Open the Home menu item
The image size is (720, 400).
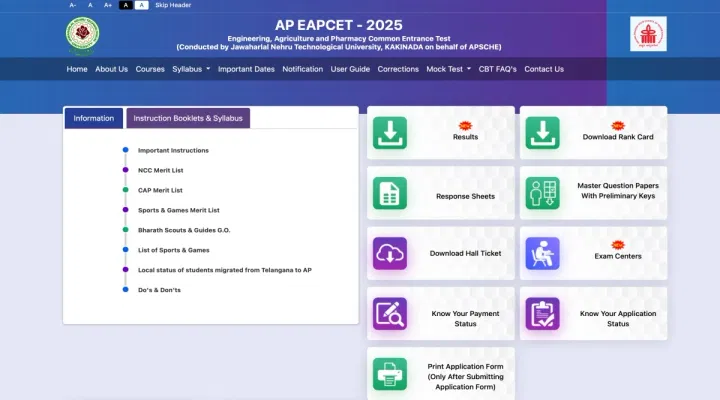pyautogui.click(x=77, y=69)
